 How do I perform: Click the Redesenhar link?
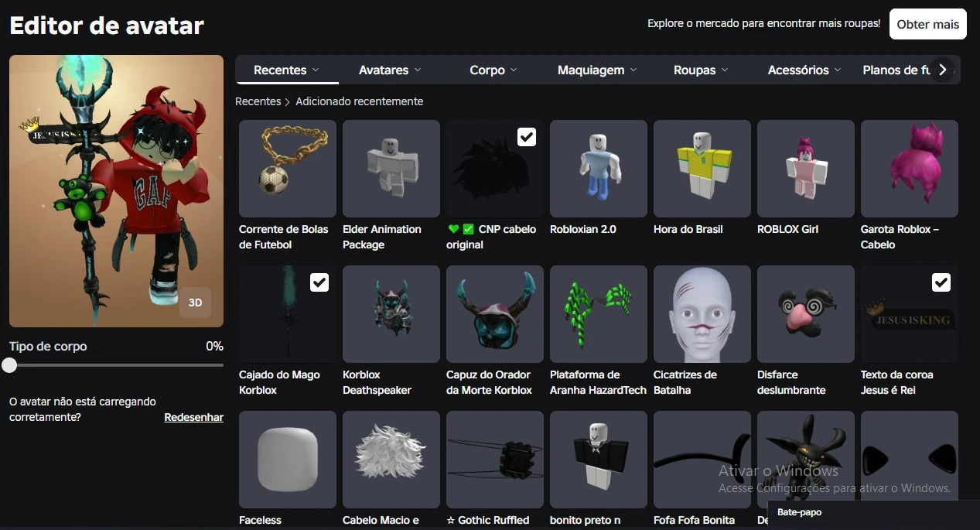pos(193,417)
